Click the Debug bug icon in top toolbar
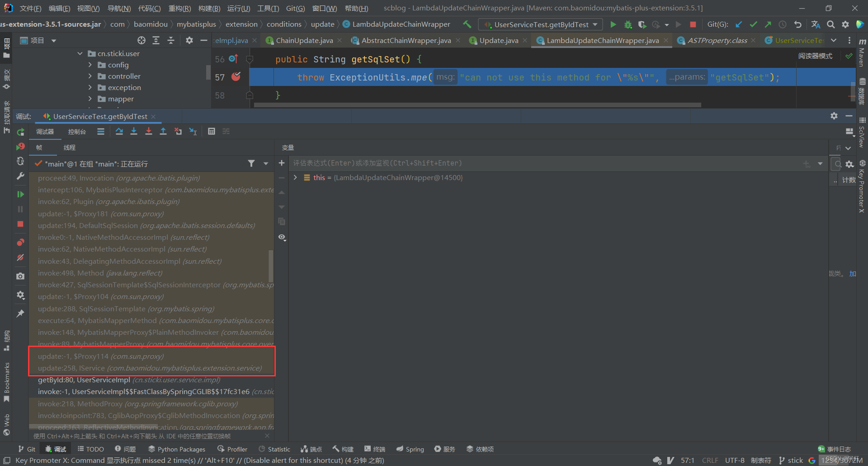The height and width of the screenshot is (466, 868). pyautogui.click(x=628, y=24)
